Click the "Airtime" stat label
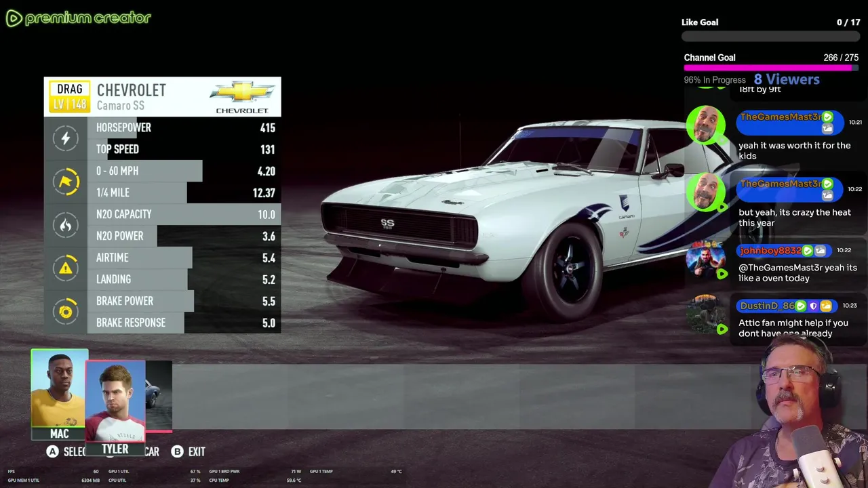The width and height of the screenshot is (868, 488). click(x=112, y=258)
